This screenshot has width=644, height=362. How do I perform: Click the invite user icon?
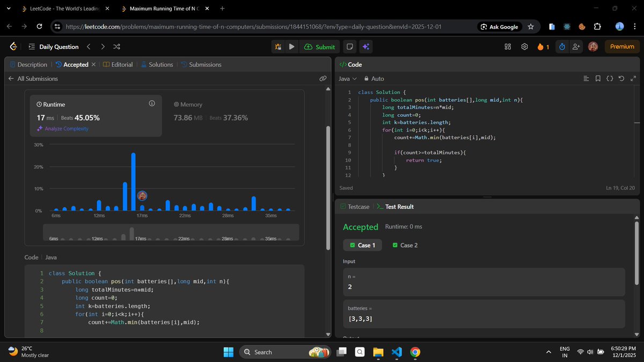tap(576, 47)
